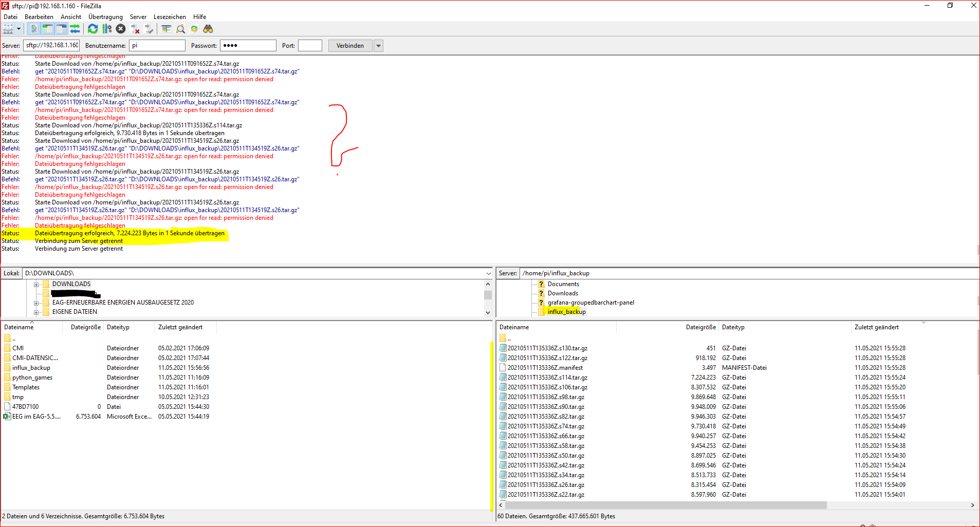The image size is (980, 527).
Task: Toggle directory comparison icon
Action: pyautogui.click(x=180, y=29)
